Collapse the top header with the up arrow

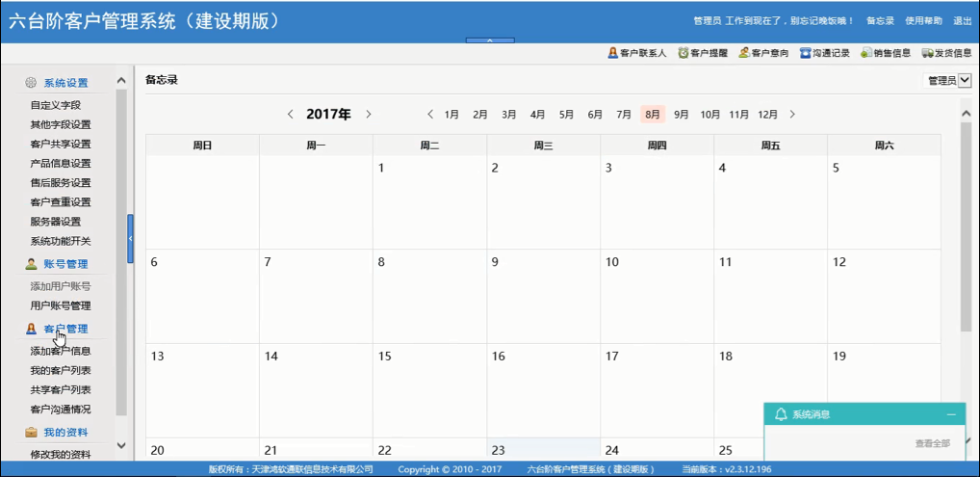(490, 40)
